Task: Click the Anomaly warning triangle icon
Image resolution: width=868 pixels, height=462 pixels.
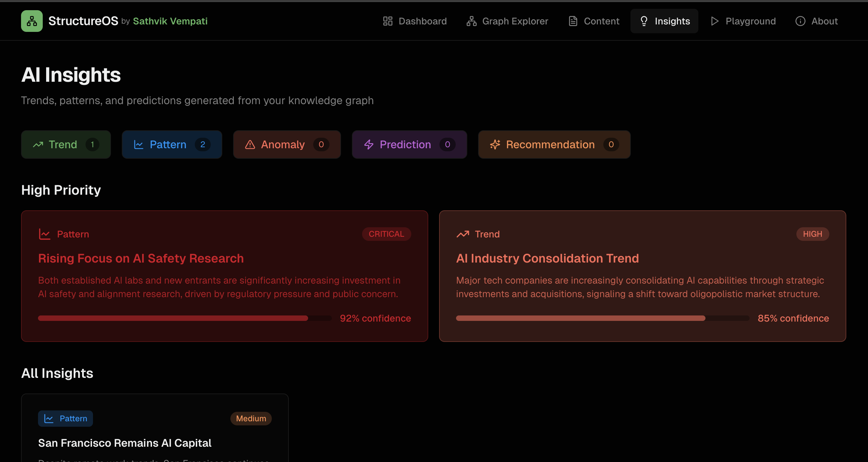Action: tap(250, 145)
